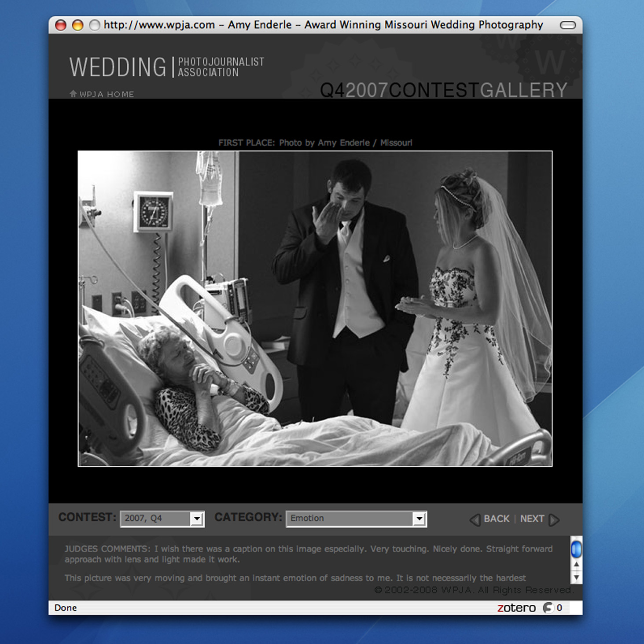Click the gray zoom window button

[x=94, y=25]
